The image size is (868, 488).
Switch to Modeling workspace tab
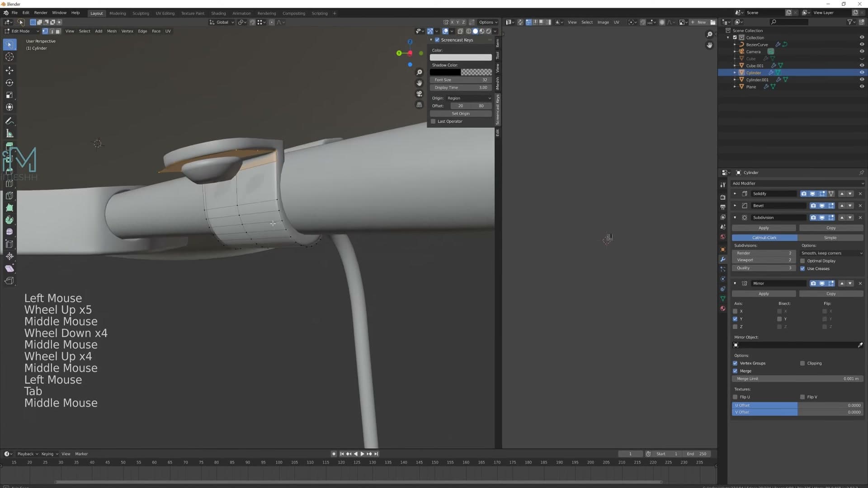[118, 13]
